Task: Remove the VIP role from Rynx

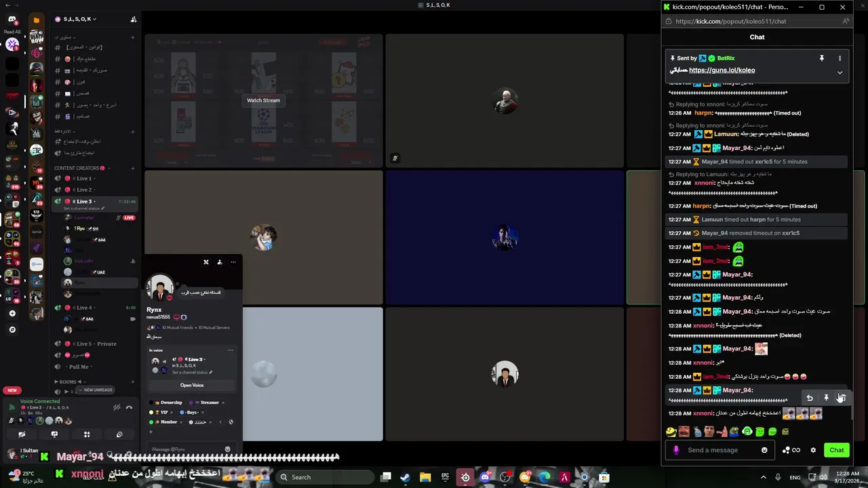Action: click(171, 412)
